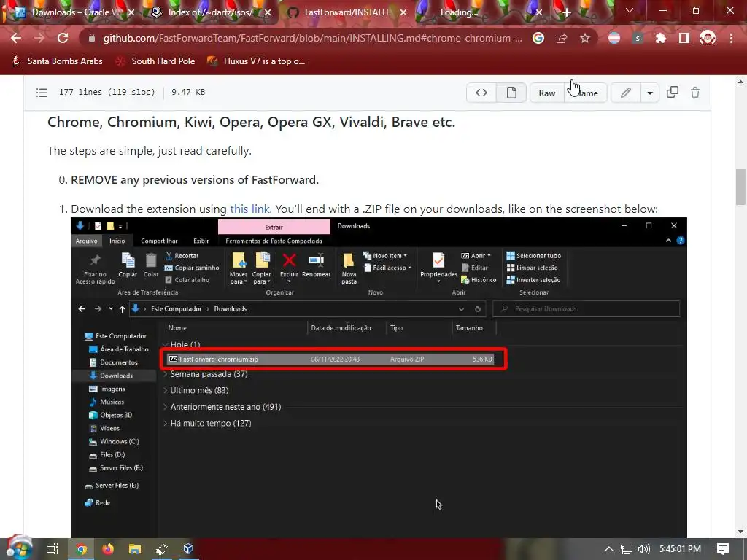Open the embedded File Explorer screenshot image
Screen dimensions: 747x560
tap(379, 378)
